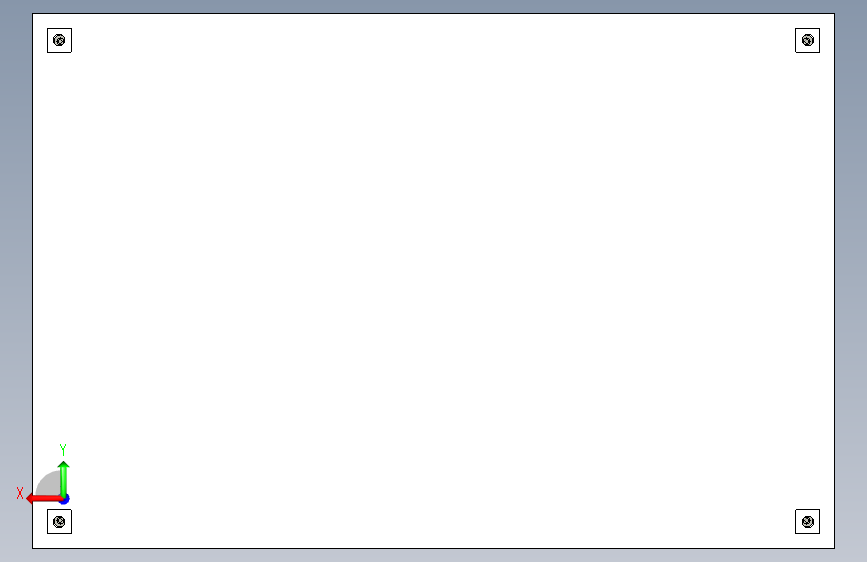Screen dimensions: 867x562
Task: Click the square frame around top-right hole
Action: pyautogui.click(x=808, y=29)
